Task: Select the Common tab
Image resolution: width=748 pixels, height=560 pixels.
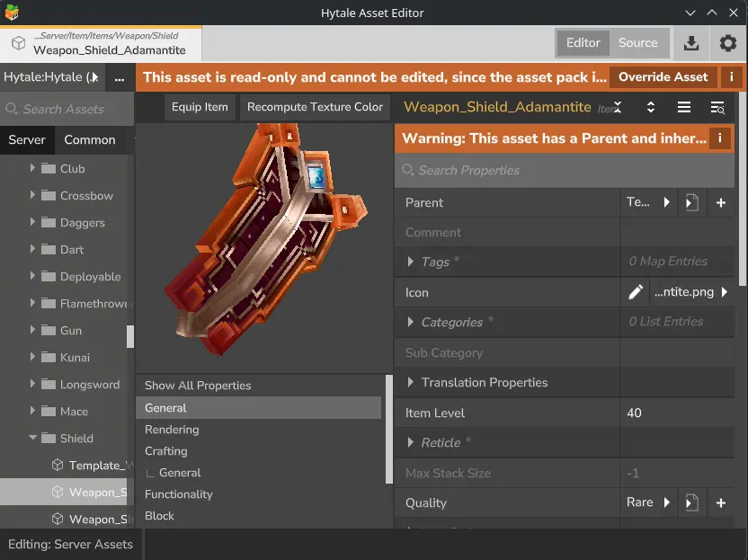Action: [x=90, y=139]
